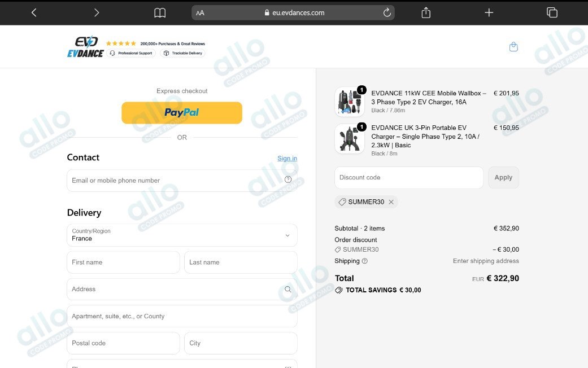Screen dimensions: 588x368
Task: Focus the City field
Action: [x=241, y=343]
